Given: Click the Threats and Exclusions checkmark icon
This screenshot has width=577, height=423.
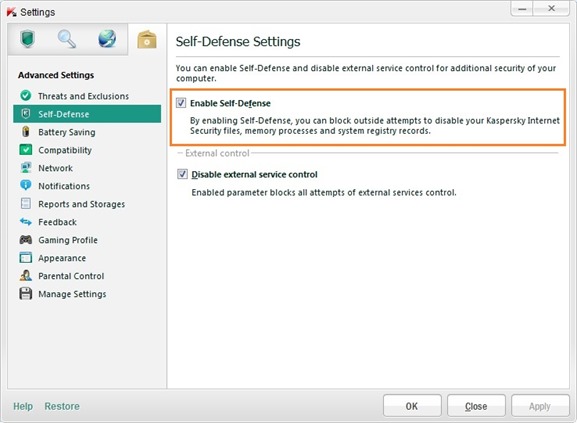Looking at the screenshot, I should [25, 96].
